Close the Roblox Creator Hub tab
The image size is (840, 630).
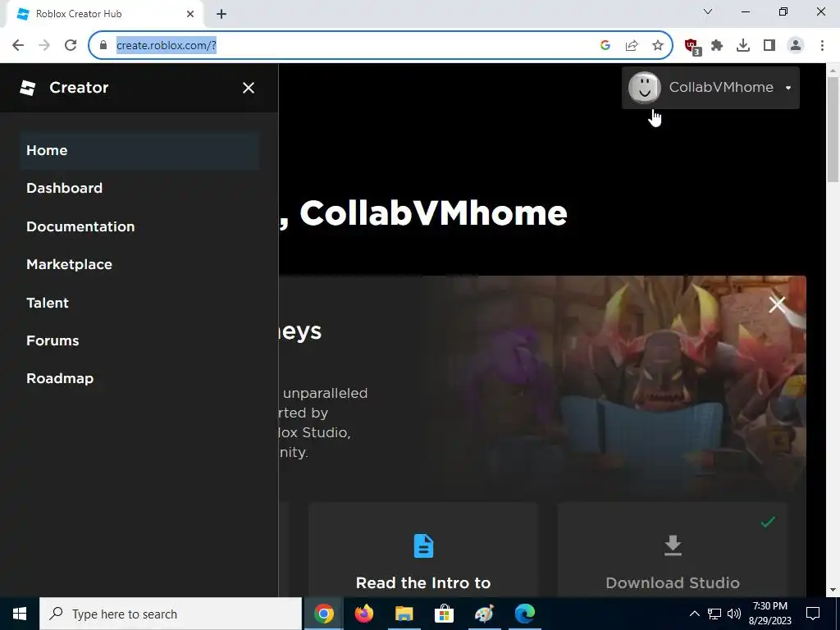tap(190, 14)
